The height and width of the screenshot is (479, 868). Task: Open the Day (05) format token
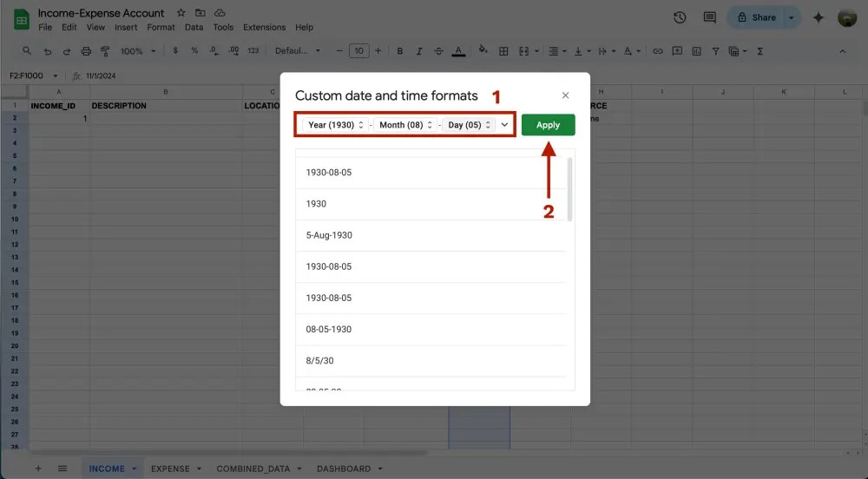(x=470, y=125)
